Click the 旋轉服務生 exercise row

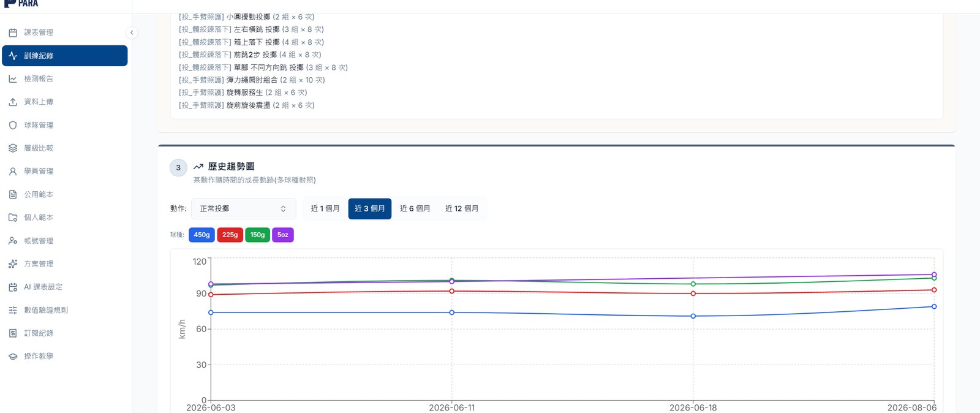pos(243,93)
